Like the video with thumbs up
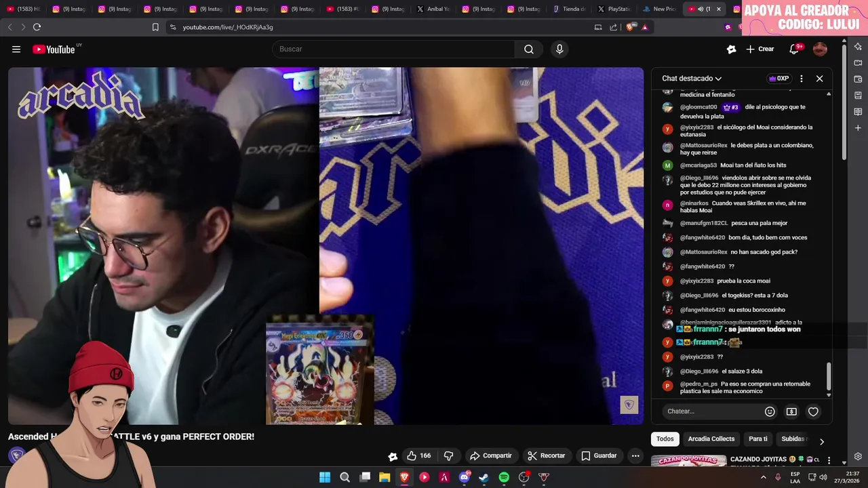 pyautogui.click(x=419, y=455)
